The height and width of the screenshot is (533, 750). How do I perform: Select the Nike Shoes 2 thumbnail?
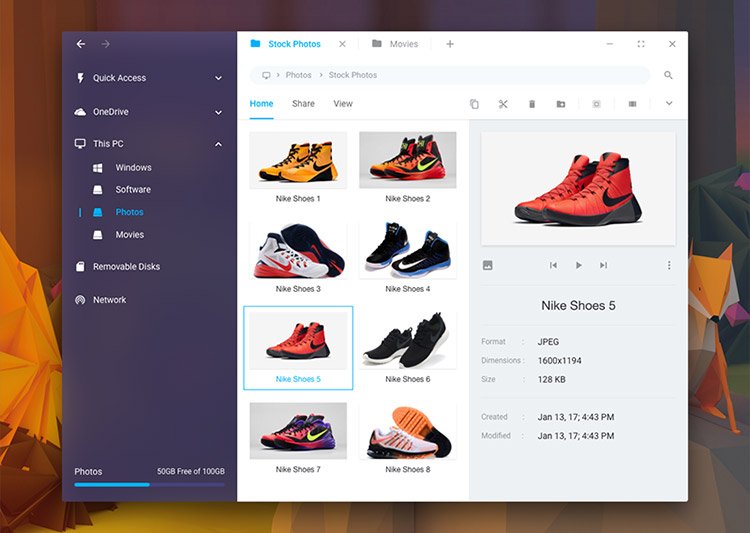click(x=408, y=160)
